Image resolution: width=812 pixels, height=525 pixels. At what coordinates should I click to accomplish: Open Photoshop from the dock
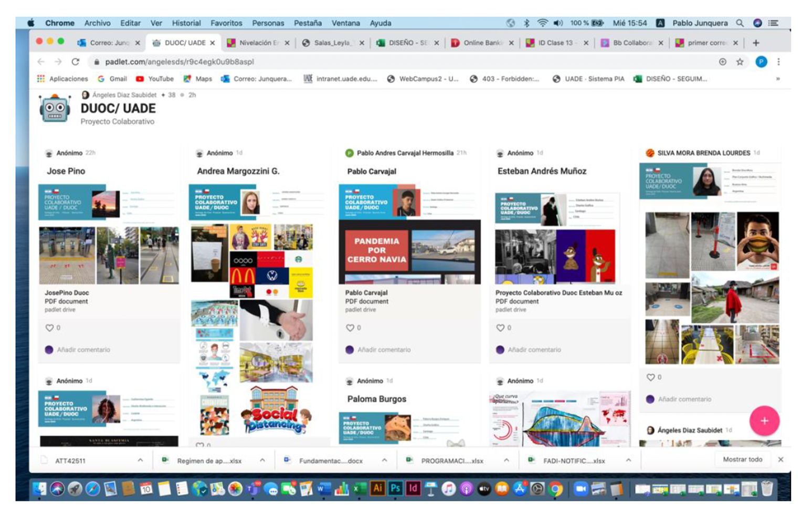click(395, 488)
